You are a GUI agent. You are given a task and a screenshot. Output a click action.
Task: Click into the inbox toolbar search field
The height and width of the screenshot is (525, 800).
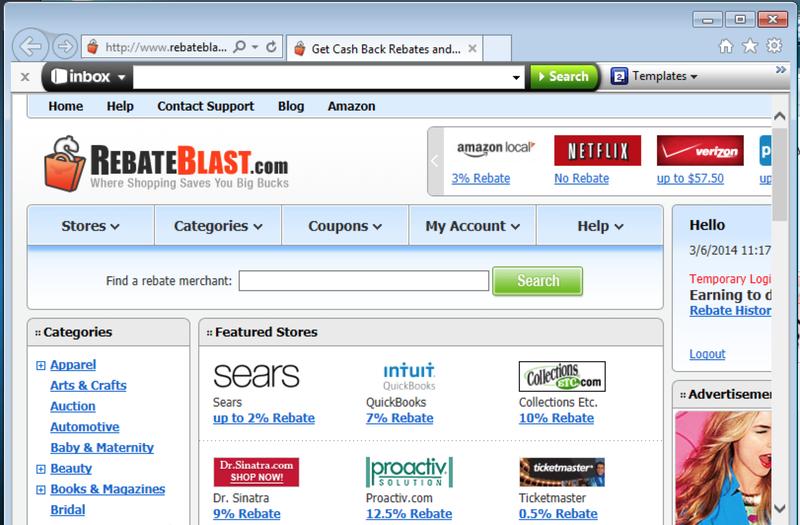[322, 78]
